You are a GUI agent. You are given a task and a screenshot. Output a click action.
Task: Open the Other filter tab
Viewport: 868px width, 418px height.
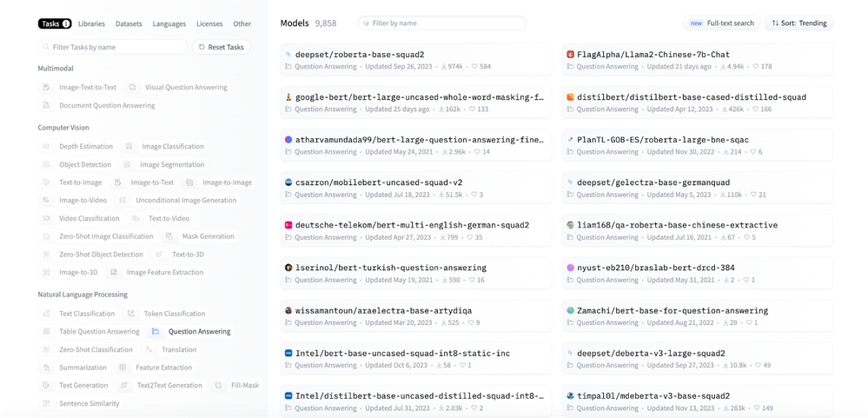coord(242,24)
